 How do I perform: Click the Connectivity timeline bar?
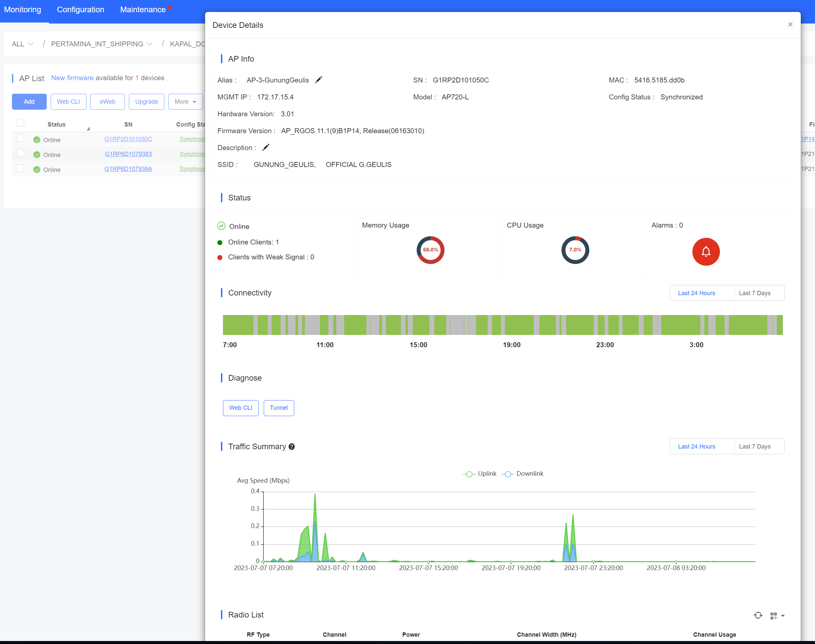pos(503,325)
